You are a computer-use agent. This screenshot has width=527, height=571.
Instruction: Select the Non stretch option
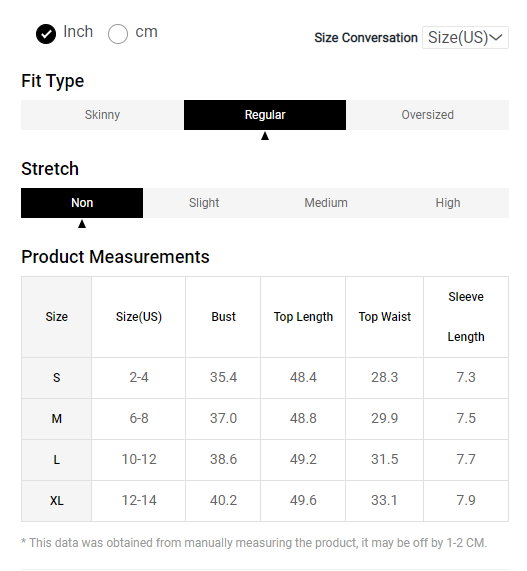coord(82,203)
